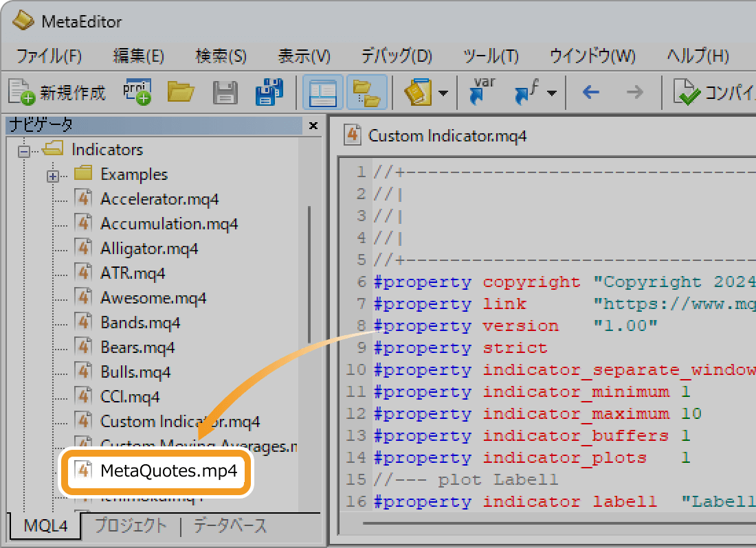Image resolution: width=756 pixels, height=548 pixels.
Task: Open dropdown arrow beside function icon
Action: point(552,93)
